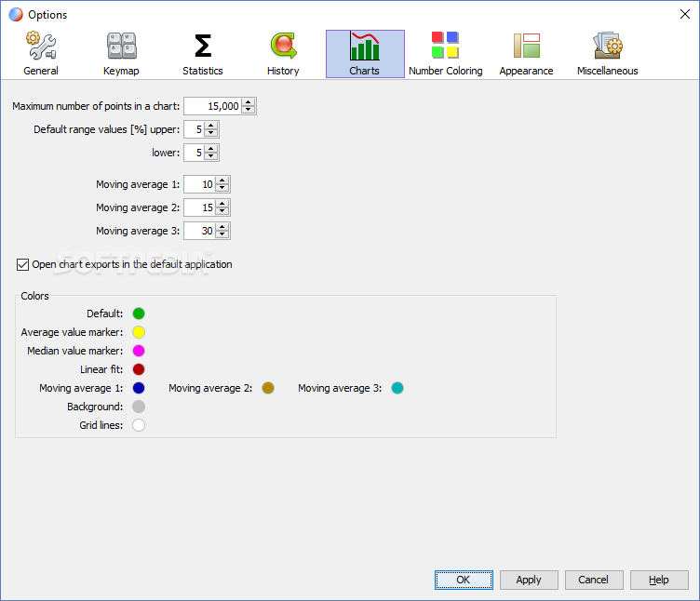Click the upper range value field
Image resolution: width=700 pixels, height=601 pixels.
[195, 129]
